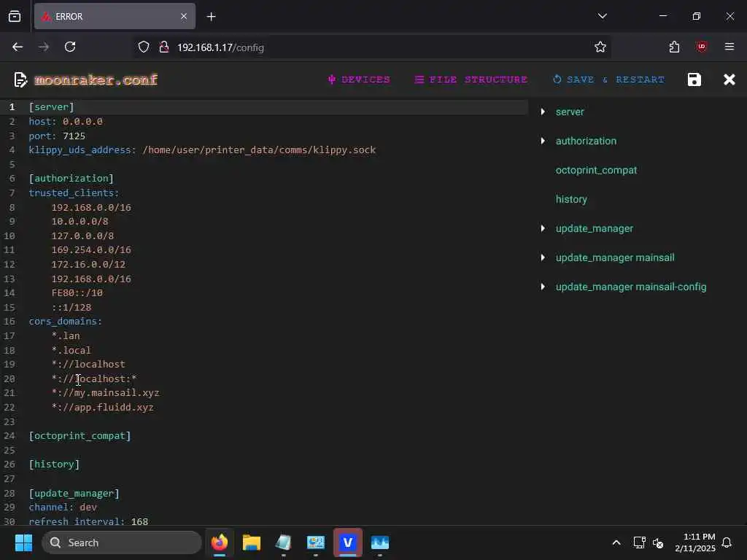Click the save floppy disk icon
The image size is (747, 560).
[694, 79]
